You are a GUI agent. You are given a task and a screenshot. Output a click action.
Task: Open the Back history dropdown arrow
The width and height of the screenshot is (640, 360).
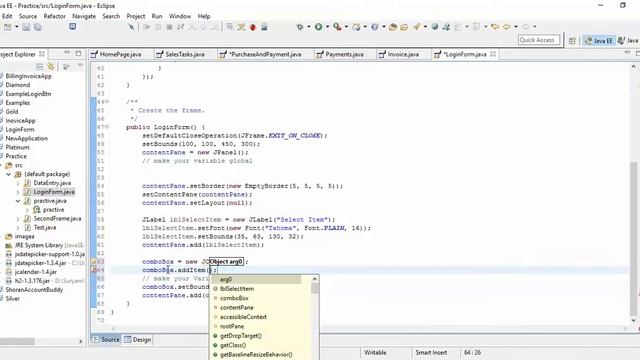click(x=516, y=27)
